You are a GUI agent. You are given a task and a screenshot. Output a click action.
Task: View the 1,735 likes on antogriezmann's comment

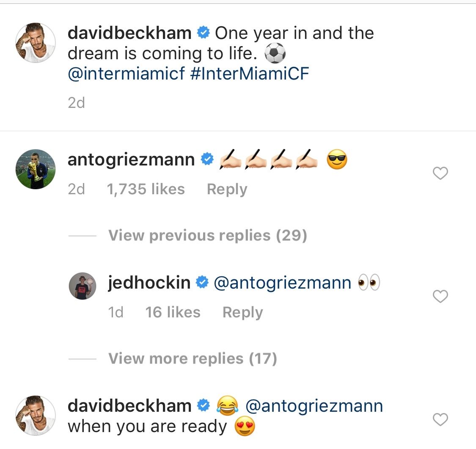146,189
